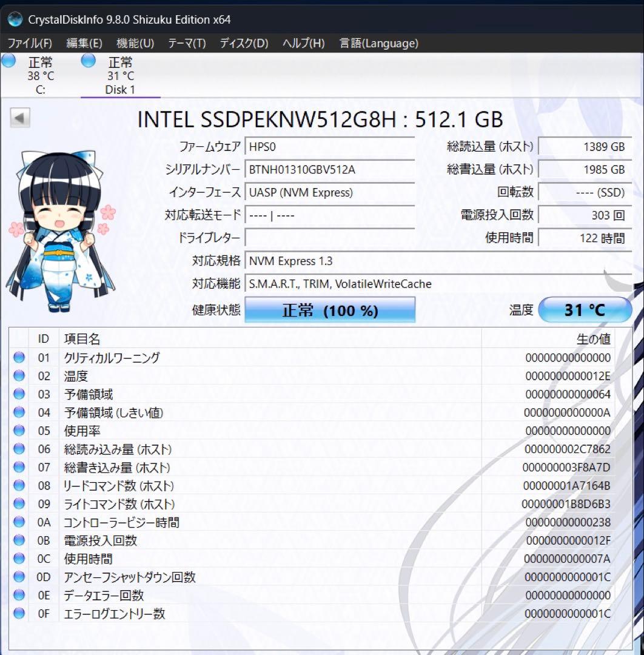Click the firmware field HPS0
644x655 pixels.
point(330,147)
